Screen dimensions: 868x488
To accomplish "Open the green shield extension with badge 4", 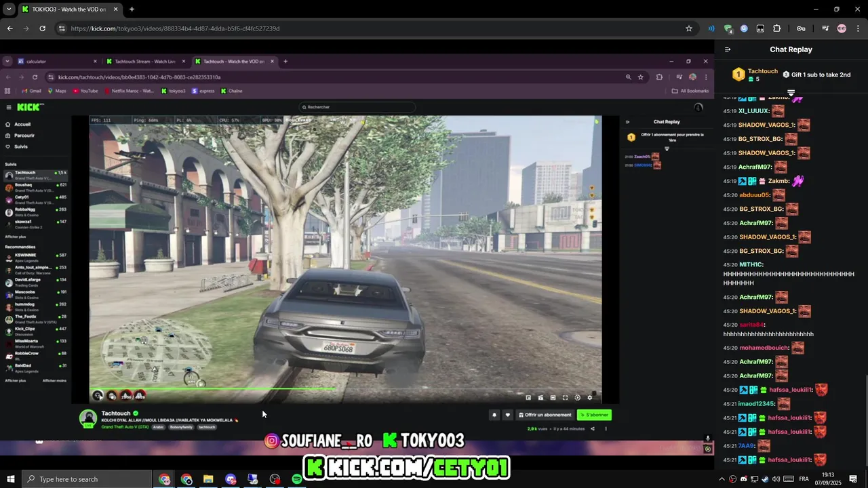I will 728,28.
